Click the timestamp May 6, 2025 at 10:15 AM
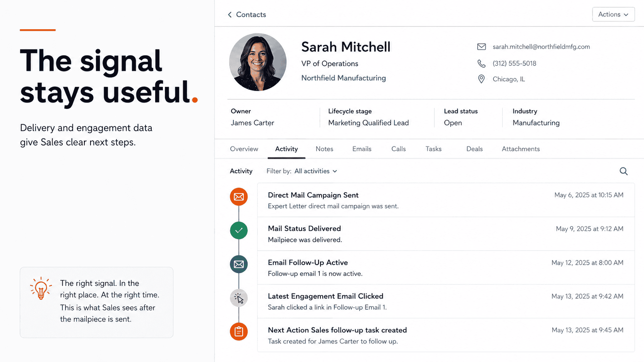 (589, 195)
